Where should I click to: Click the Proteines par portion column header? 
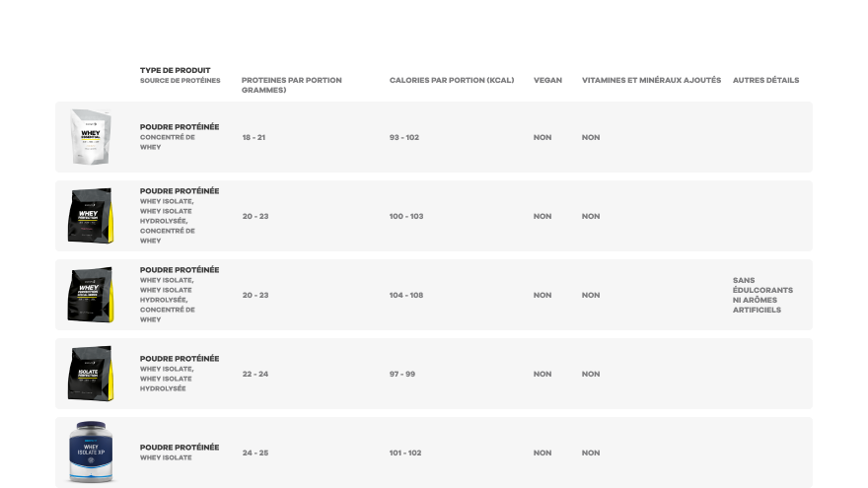pyautogui.click(x=291, y=85)
